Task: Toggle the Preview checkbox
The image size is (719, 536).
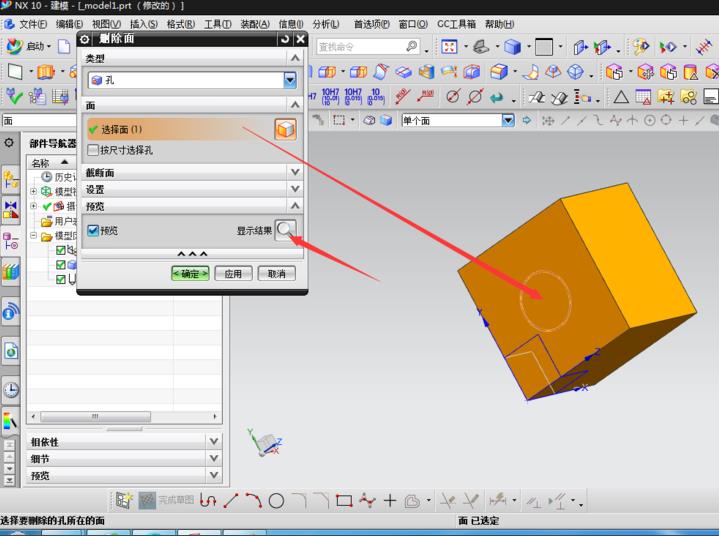Action: pyautogui.click(x=94, y=230)
